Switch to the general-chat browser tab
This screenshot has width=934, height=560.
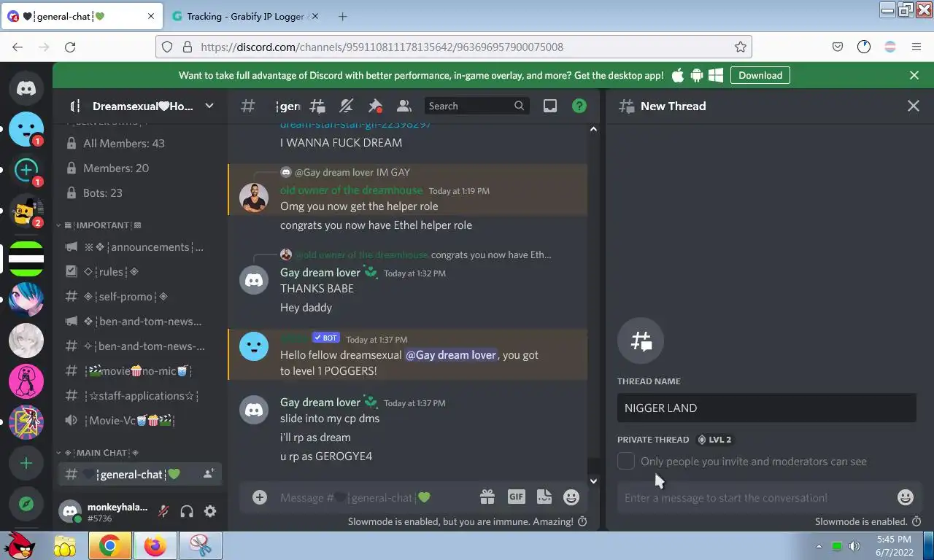[82, 16]
